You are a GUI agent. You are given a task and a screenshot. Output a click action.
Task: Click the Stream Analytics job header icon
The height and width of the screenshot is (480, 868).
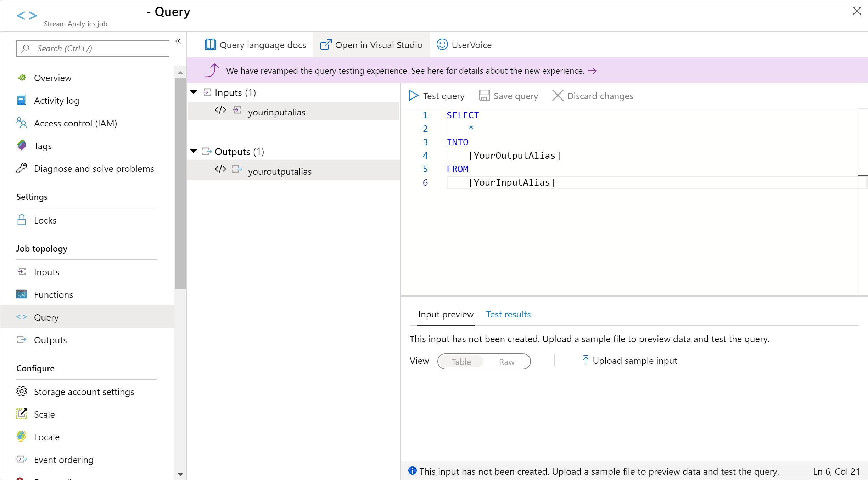click(x=27, y=16)
